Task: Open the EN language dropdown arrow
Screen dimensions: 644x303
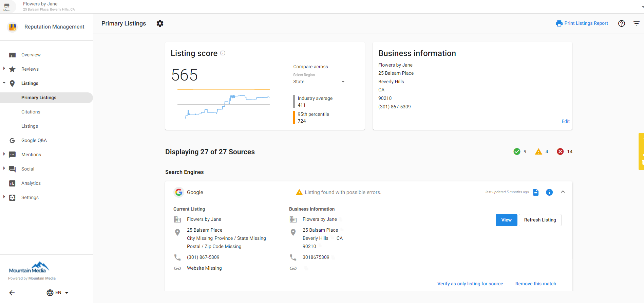Action: (x=67, y=293)
